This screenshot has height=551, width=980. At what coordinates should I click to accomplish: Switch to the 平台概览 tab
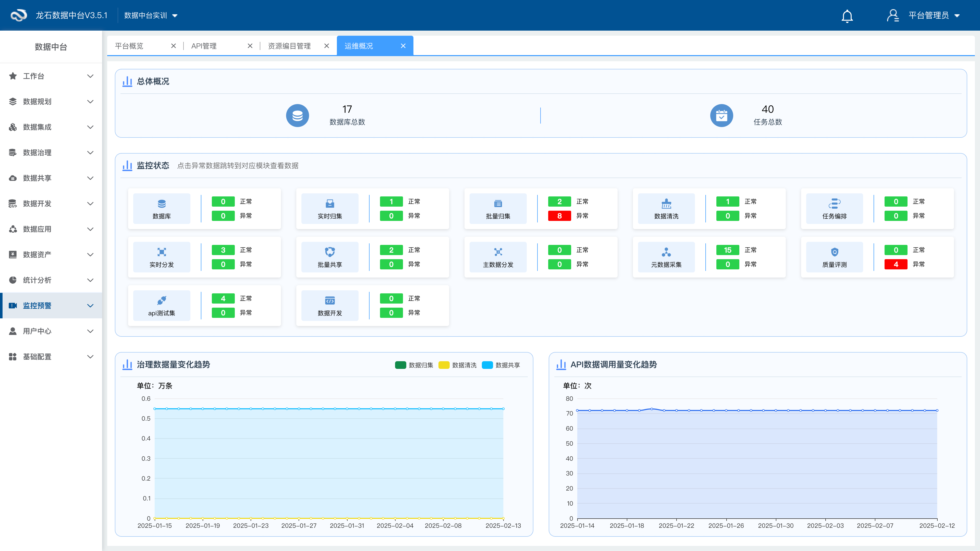pyautogui.click(x=129, y=46)
